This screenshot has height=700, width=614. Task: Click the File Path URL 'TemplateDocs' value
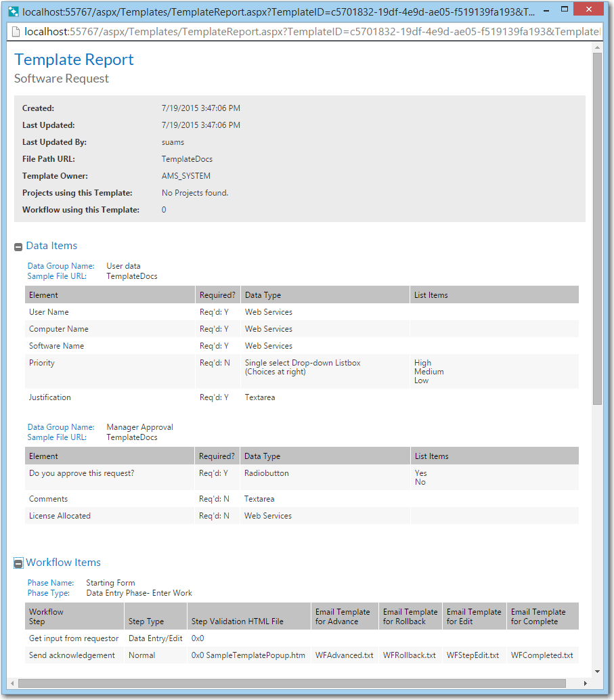(187, 159)
